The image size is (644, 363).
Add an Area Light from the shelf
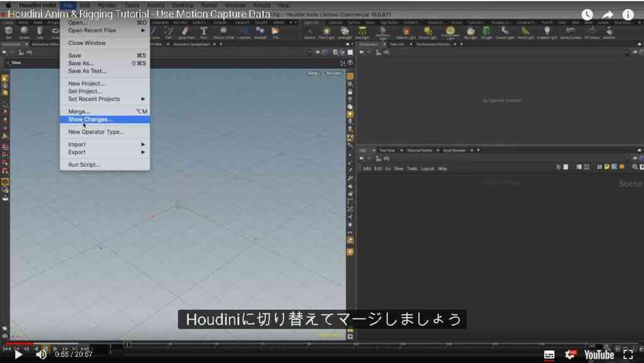362,32
